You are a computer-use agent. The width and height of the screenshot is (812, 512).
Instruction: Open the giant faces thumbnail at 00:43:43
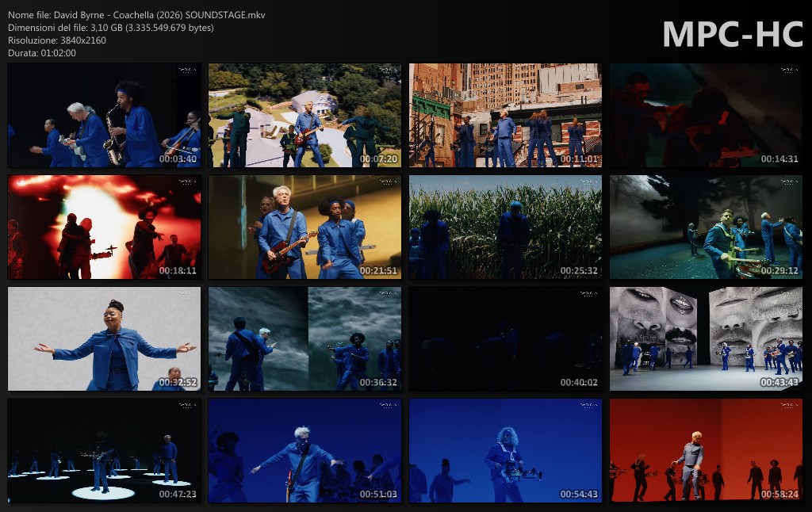click(x=706, y=338)
